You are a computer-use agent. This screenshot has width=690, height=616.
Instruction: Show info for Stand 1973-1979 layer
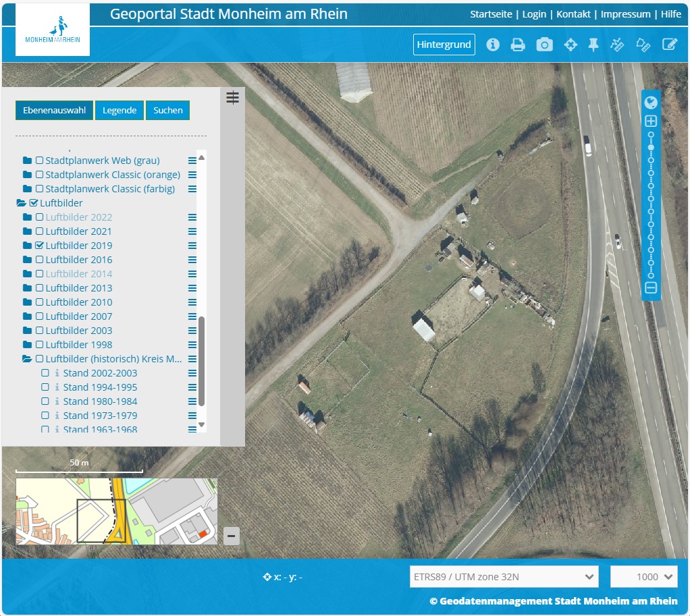click(x=57, y=416)
